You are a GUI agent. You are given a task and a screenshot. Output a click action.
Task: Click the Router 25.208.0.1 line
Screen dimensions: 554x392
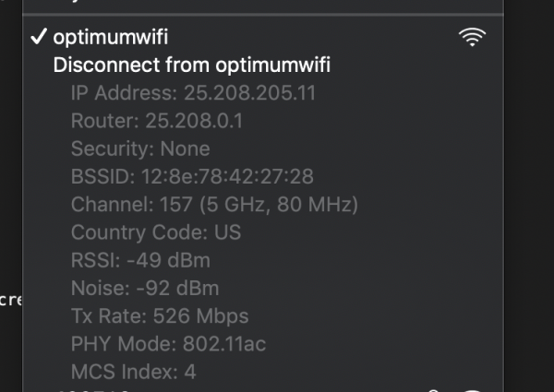[157, 121]
